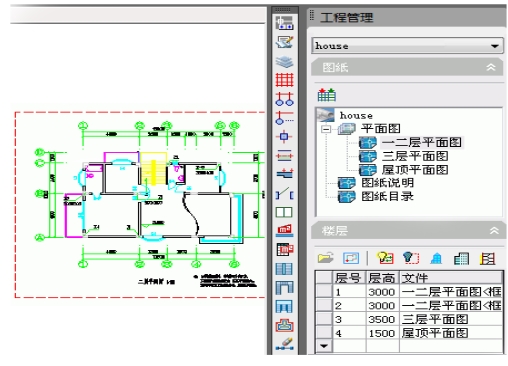Collapse the 平面图 tree node
This screenshot has width=508, height=366.
click(x=326, y=129)
